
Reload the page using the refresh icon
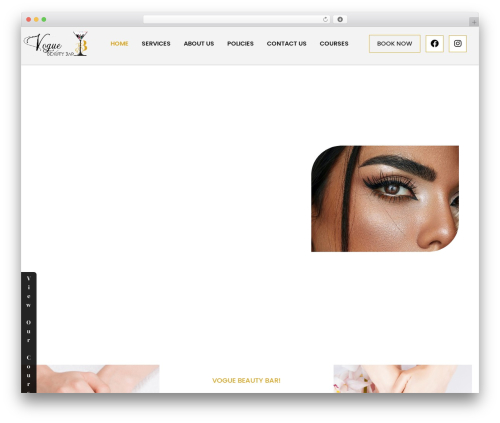[x=325, y=19]
